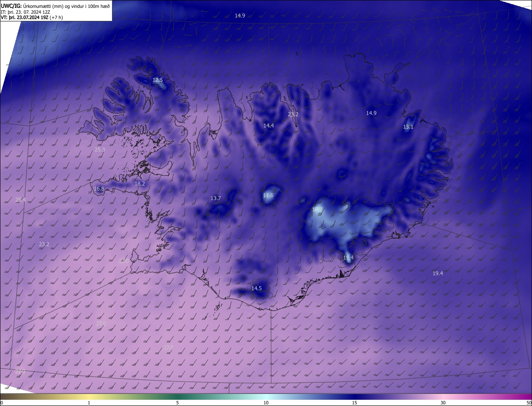Click the 11.6 value on the small glacier

point(268,196)
